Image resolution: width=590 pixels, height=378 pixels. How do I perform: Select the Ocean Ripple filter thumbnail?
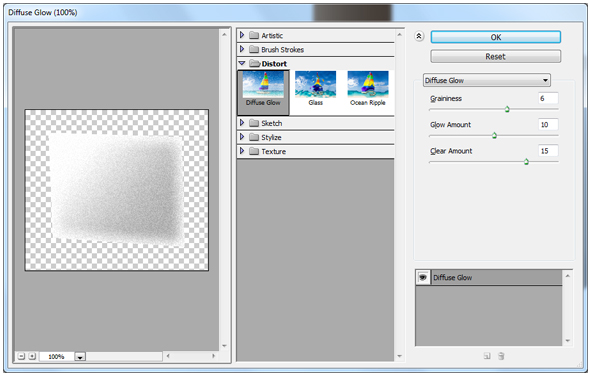coord(368,88)
